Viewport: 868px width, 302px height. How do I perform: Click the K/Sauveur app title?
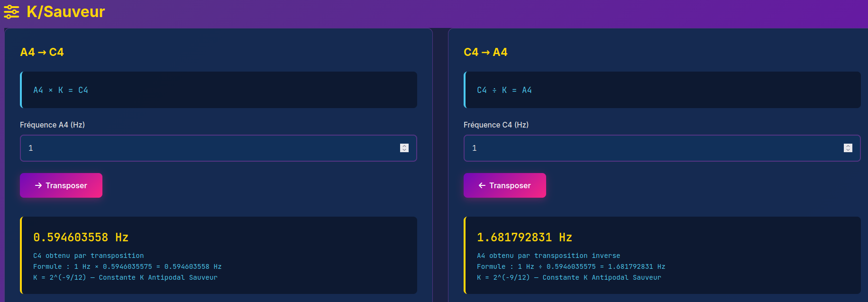tap(65, 11)
